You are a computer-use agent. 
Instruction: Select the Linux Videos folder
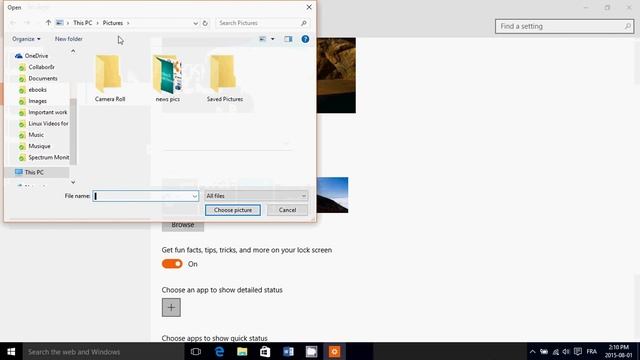click(x=48, y=124)
